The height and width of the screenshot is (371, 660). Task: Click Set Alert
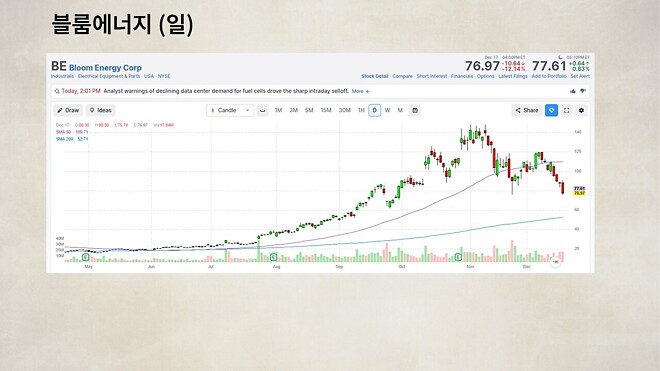tap(580, 76)
